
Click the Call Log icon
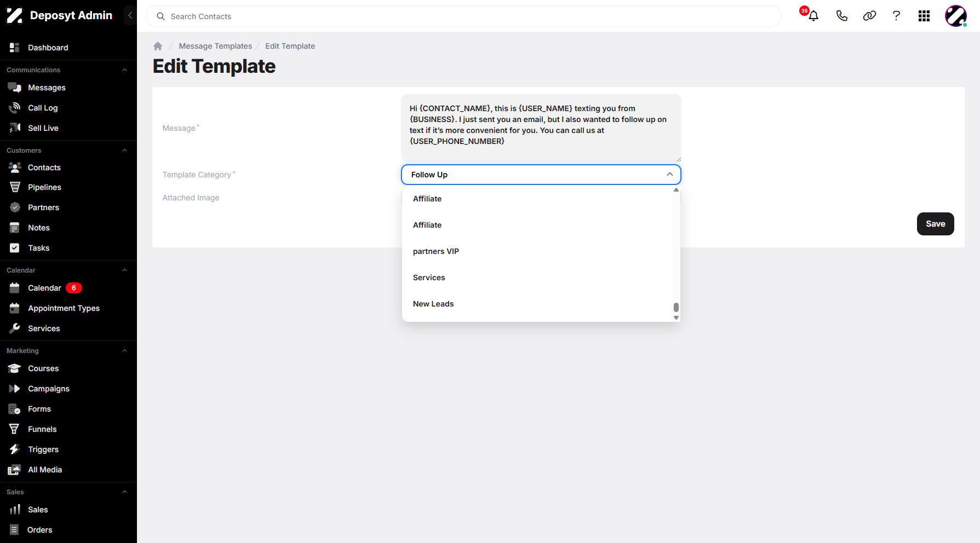[x=15, y=108]
